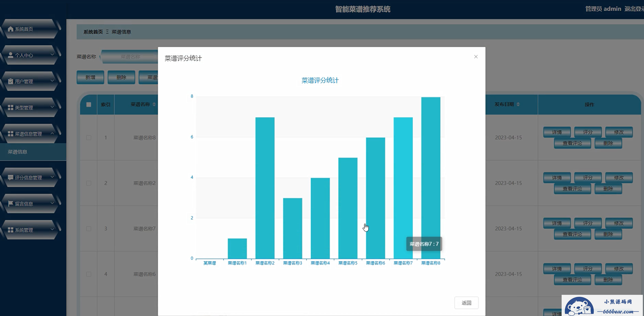Viewport: 644px width, 316px height.
Task: Sort by 发布日期 column arrows
Action: coord(518,104)
